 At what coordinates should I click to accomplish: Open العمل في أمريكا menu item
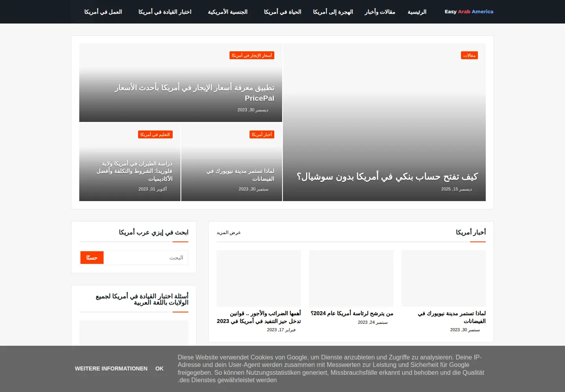(x=103, y=12)
